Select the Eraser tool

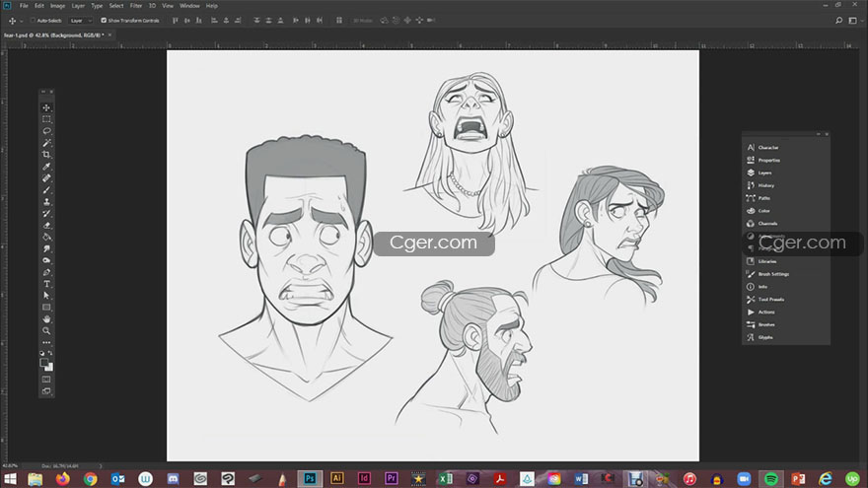point(46,225)
